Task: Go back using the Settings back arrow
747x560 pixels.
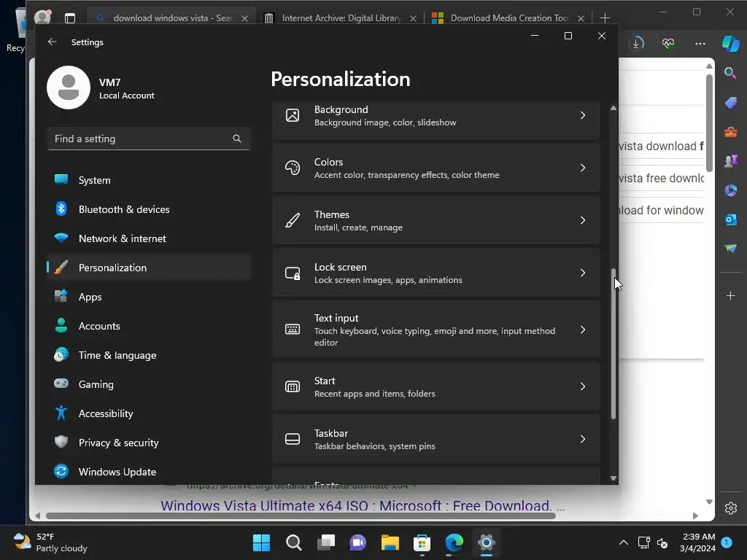Action: (53, 42)
